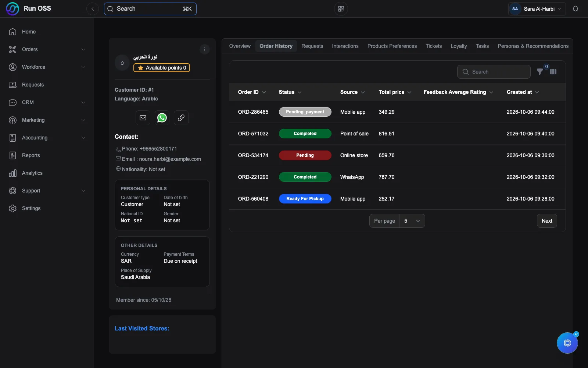
Task: Click the Available points 0 badge
Action: 162,68
